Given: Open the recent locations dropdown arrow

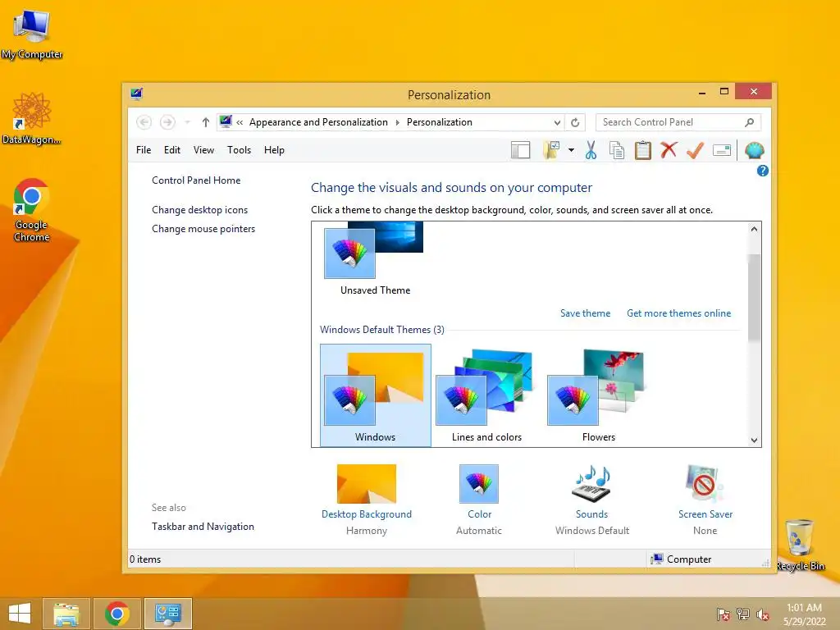Looking at the screenshot, I should coord(187,122).
